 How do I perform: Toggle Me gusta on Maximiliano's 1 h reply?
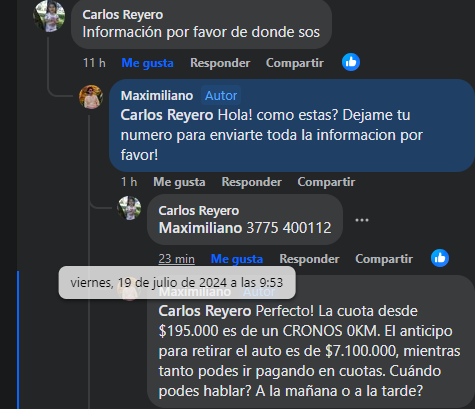(x=179, y=182)
